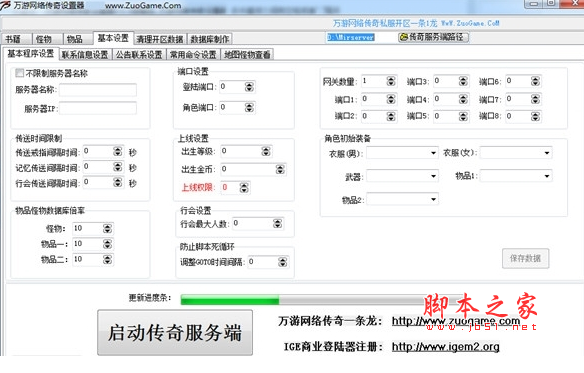This screenshot has height=373, width=584.
Task: Adjust the 端口7 spinner arrows
Action: point(535,99)
